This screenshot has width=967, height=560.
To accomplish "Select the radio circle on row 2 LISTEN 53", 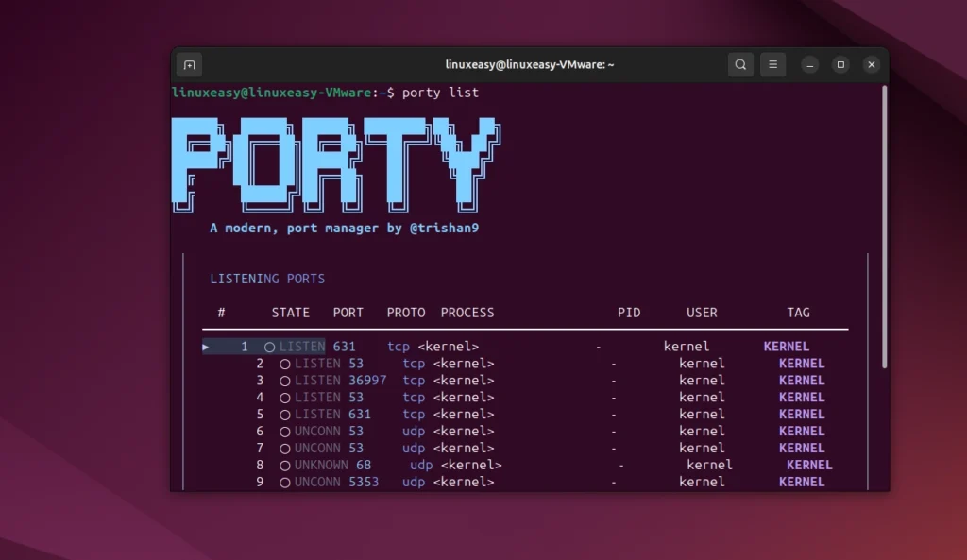I will (x=285, y=363).
